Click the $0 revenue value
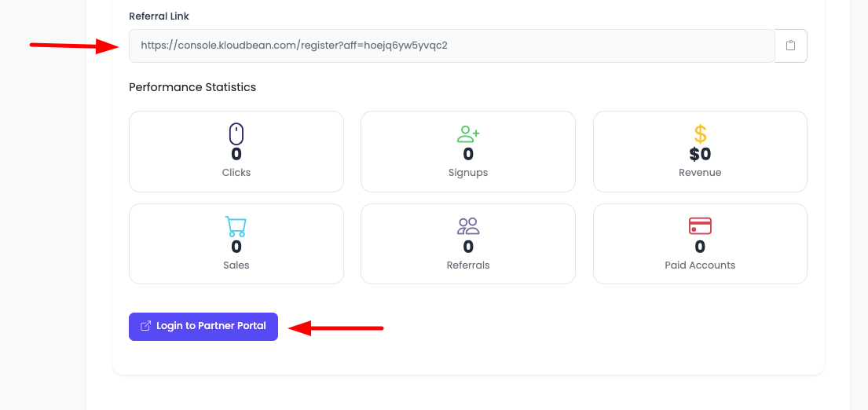The image size is (868, 410). (700, 154)
